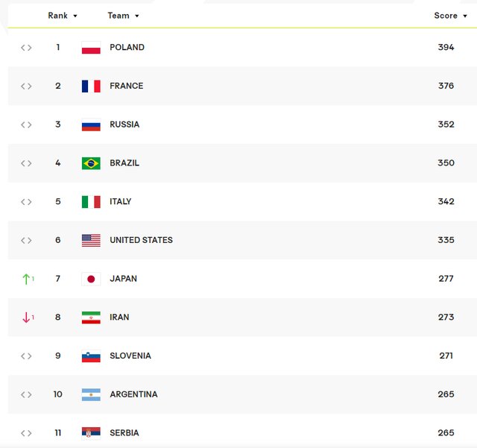This screenshot has width=477, height=448.
Task: Click the Argentina flag icon
Action: click(91, 394)
